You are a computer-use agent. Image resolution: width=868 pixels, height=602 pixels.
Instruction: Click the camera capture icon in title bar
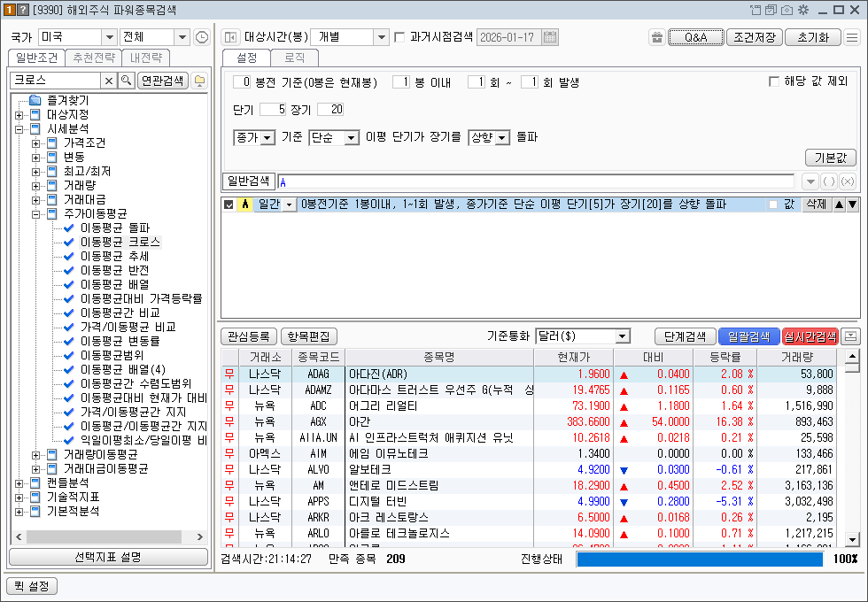(786, 10)
